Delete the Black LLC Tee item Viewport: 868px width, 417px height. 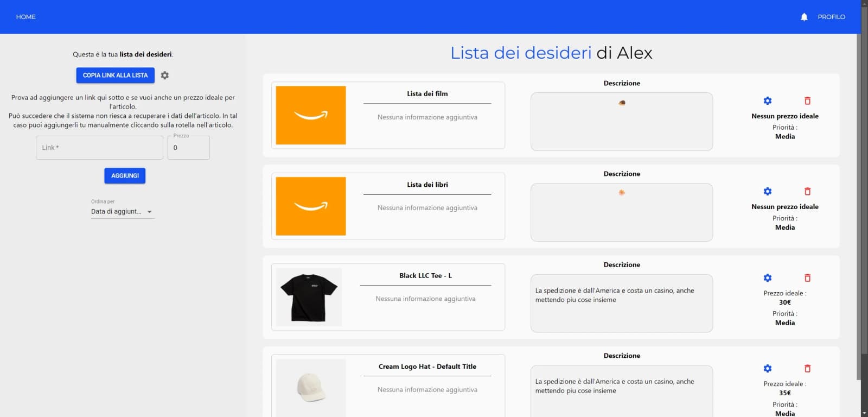click(807, 278)
